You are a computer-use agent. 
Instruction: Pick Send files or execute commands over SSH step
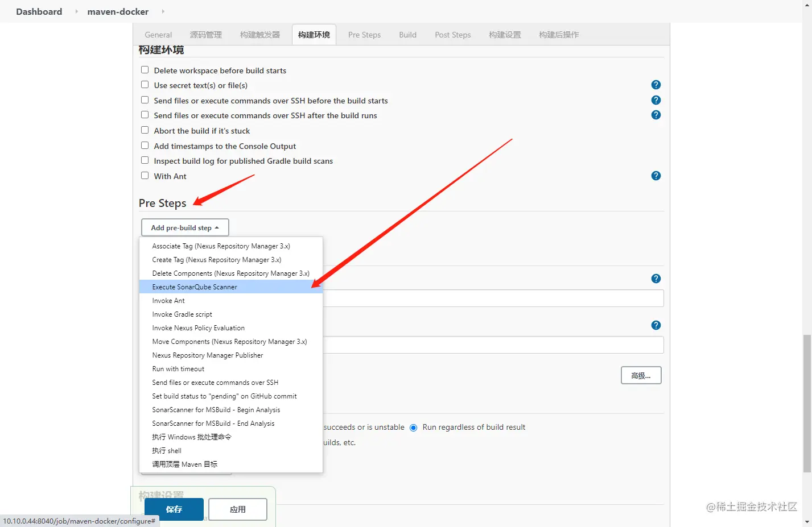(231, 383)
